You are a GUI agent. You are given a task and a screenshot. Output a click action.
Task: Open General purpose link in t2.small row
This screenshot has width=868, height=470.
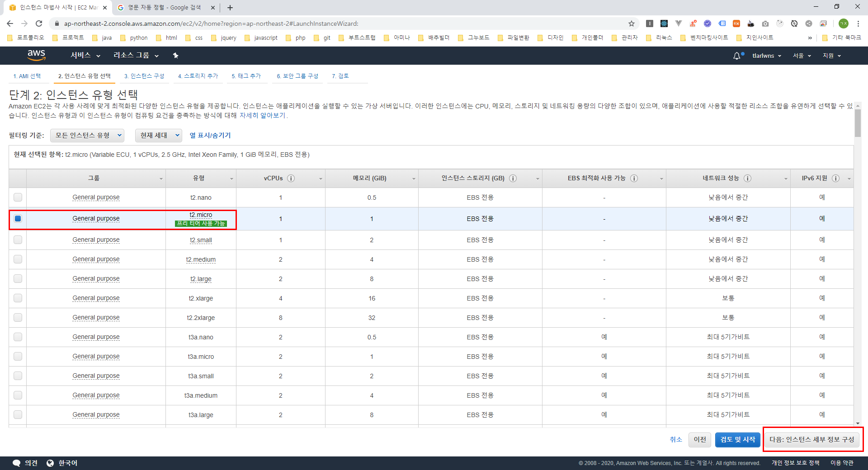point(96,240)
